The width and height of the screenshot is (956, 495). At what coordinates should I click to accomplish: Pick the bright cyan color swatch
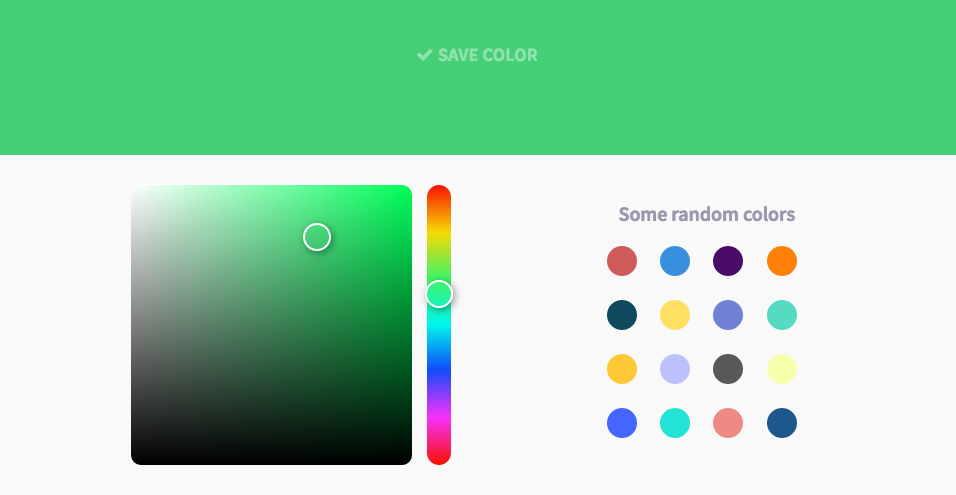pos(675,423)
